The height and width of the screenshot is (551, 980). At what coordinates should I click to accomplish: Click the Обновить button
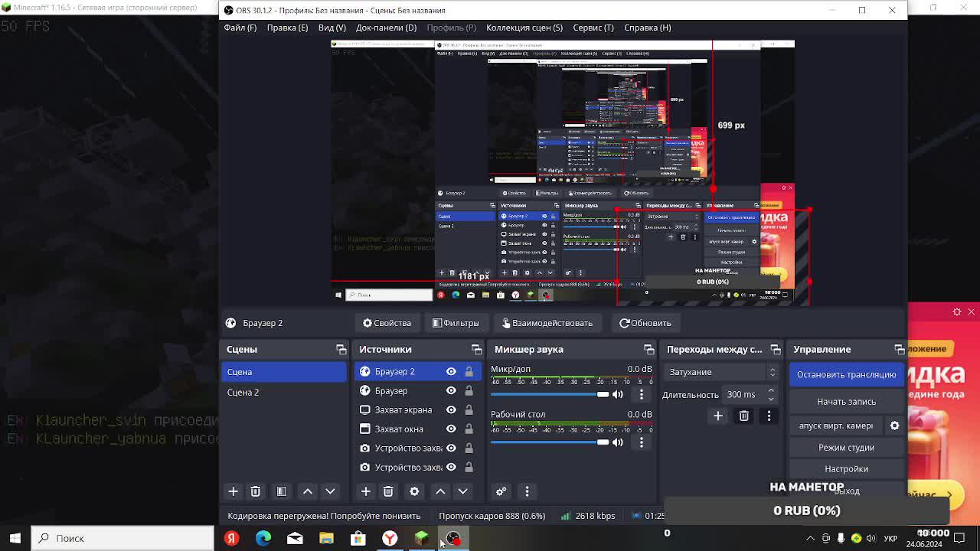click(x=645, y=323)
